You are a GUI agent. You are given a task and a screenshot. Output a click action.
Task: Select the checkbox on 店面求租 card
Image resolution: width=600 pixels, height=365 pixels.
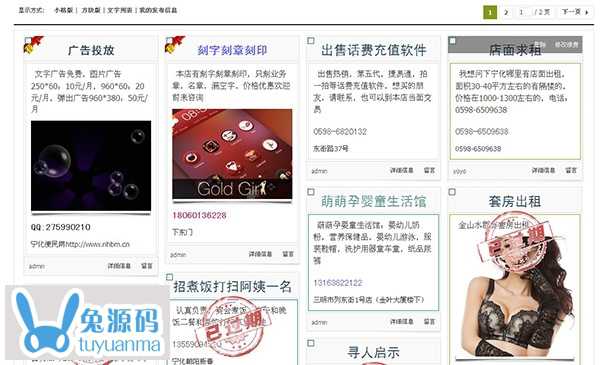[x=452, y=41]
